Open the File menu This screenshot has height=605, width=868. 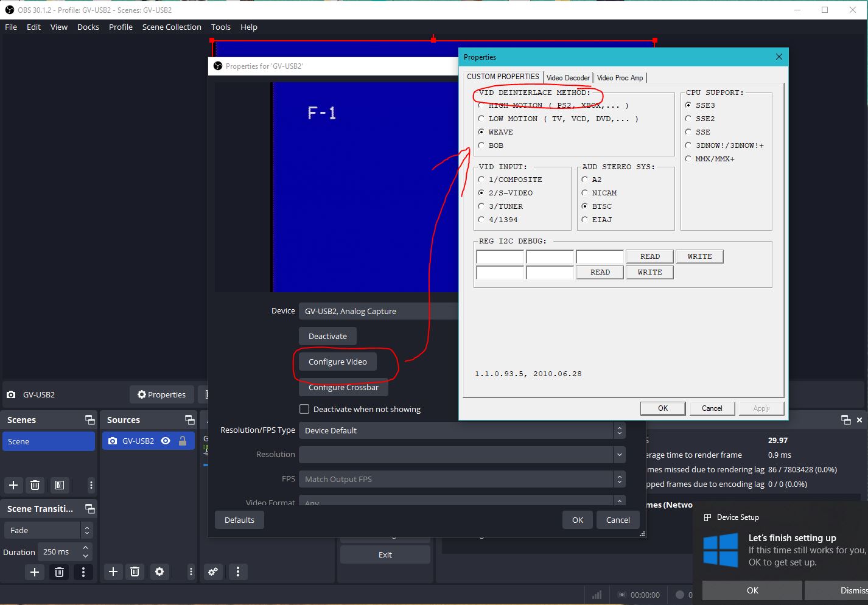[11, 27]
